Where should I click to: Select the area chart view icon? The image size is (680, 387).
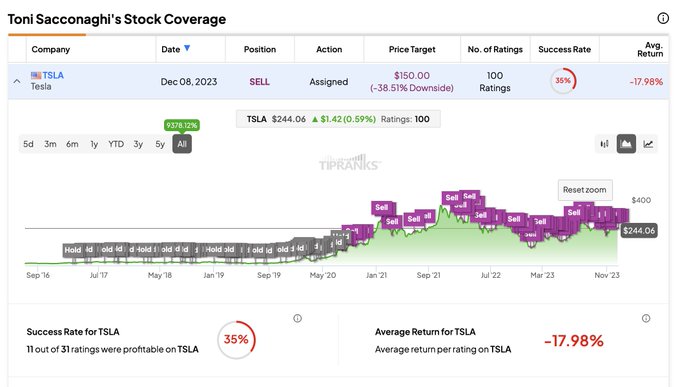pyautogui.click(x=626, y=144)
